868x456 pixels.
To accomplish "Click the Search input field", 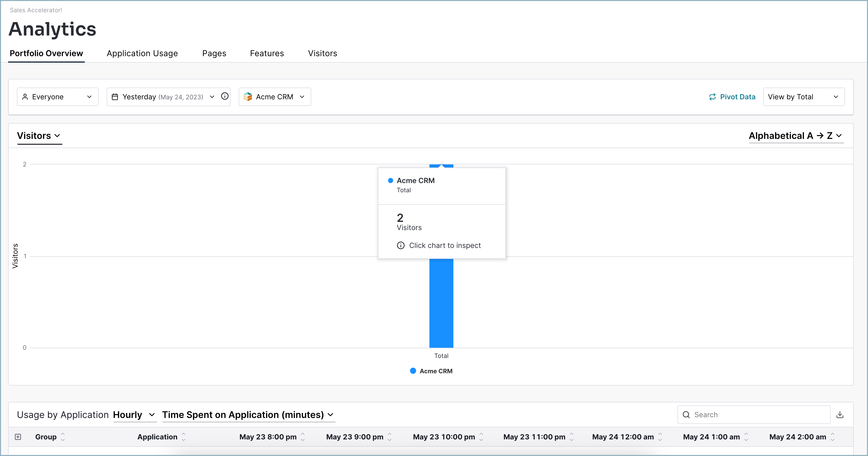I will [x=754, y=415].
